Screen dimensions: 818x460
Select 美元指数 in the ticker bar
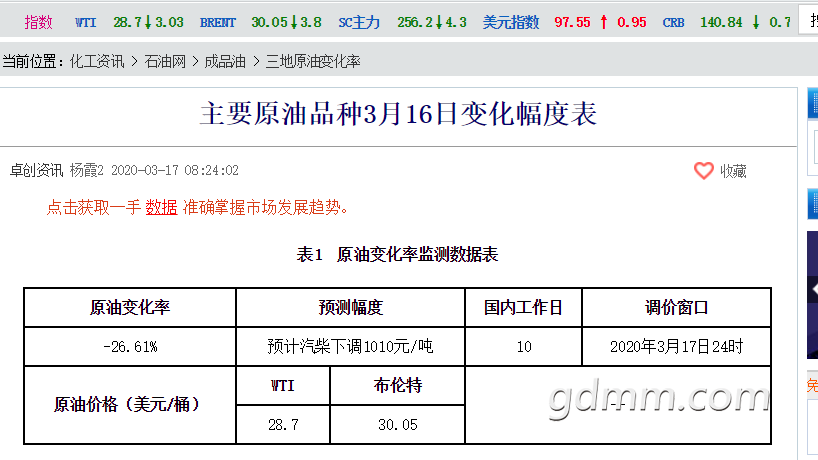click(511, 22)
